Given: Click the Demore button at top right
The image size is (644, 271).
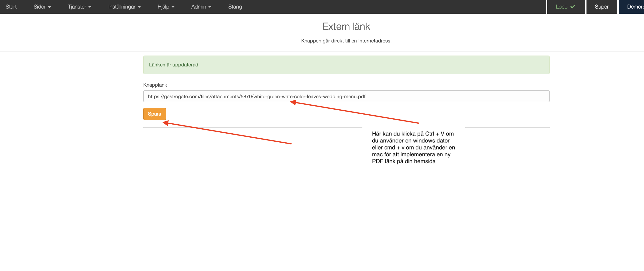Looking at the screenshot, I should (632, 7).
